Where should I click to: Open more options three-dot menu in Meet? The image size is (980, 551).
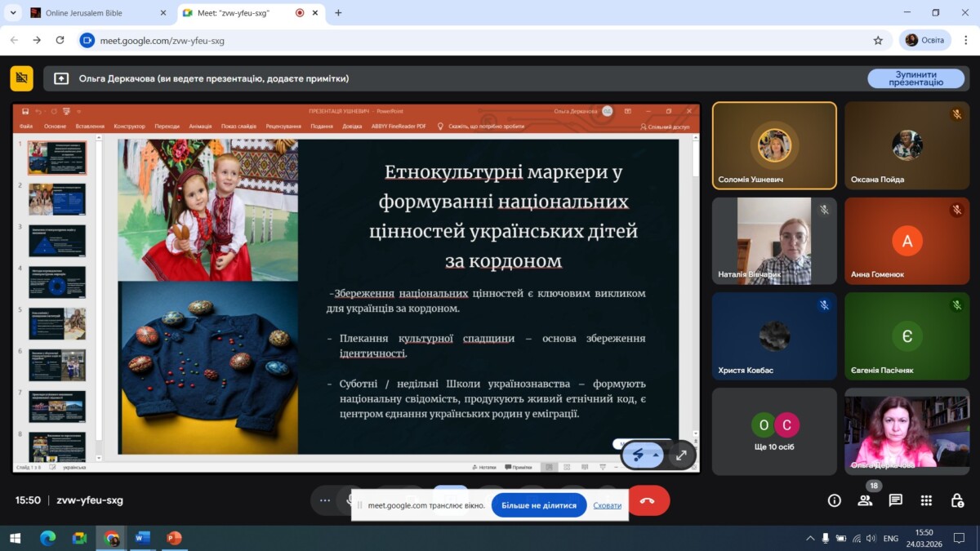coord(325,500)
